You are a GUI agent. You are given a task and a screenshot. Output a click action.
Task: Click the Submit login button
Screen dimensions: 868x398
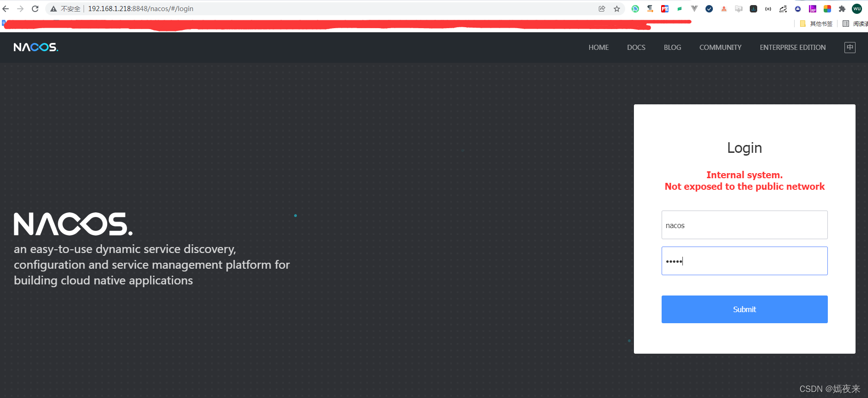pos(744,309)
